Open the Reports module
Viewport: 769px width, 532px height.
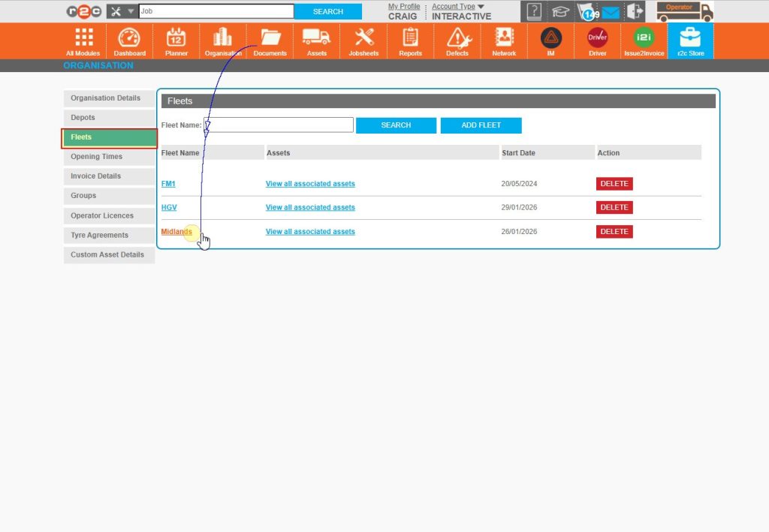tap(410, 41)
